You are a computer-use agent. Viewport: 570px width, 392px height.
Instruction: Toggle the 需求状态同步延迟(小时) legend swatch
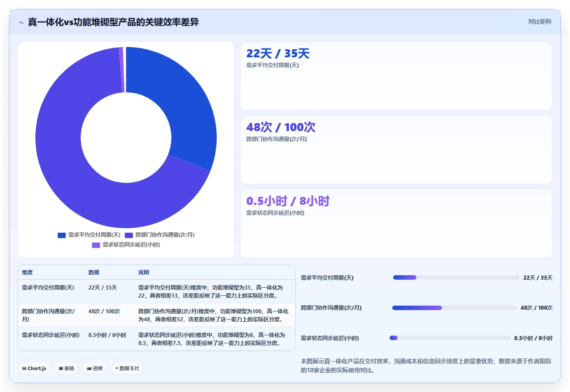[96, 245]
